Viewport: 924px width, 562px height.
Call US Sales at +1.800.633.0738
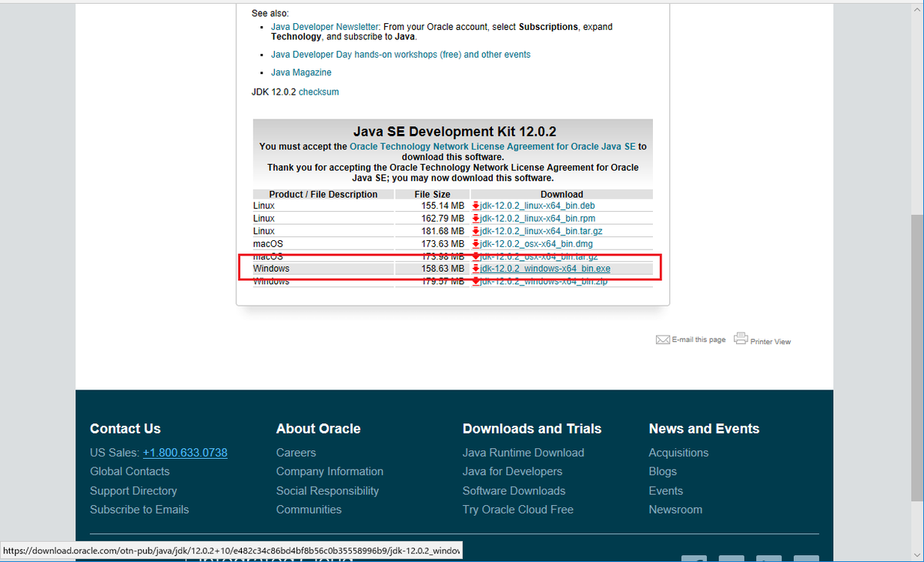(x=185, y=452)
